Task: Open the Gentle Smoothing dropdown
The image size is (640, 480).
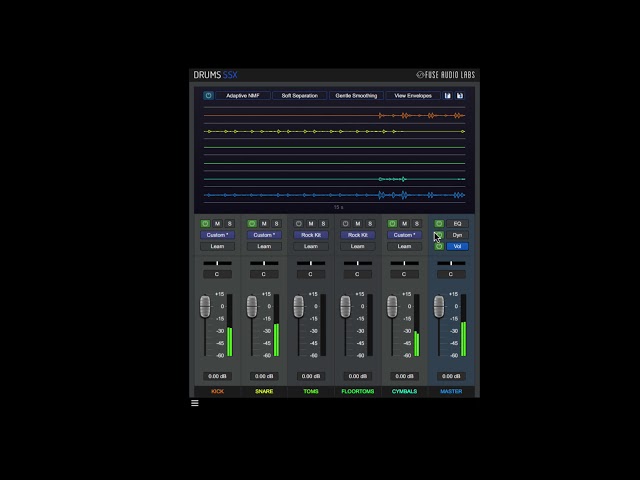Action: pyautogui.click(x=356, y=96)
